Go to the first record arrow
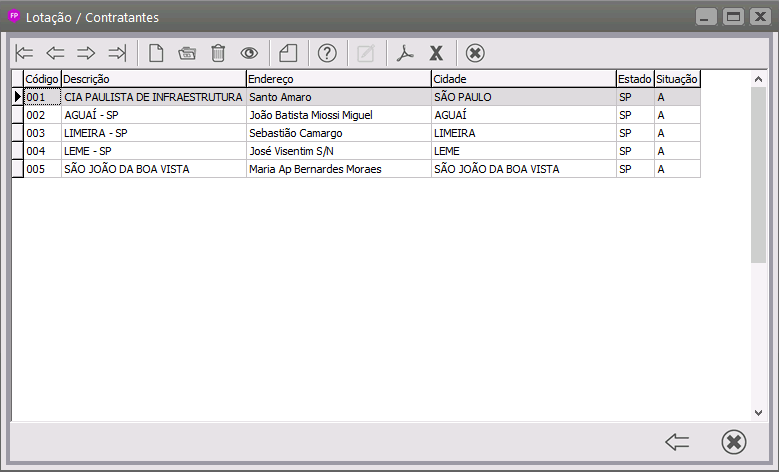This screenshot has width=779, height=472. point(25,53)
